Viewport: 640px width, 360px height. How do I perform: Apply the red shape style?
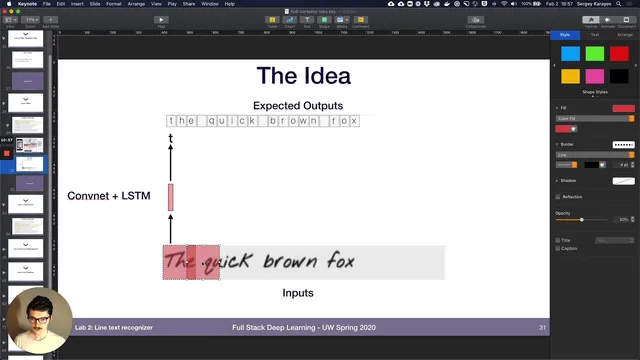pyautogui.click(x=619, y=53)
